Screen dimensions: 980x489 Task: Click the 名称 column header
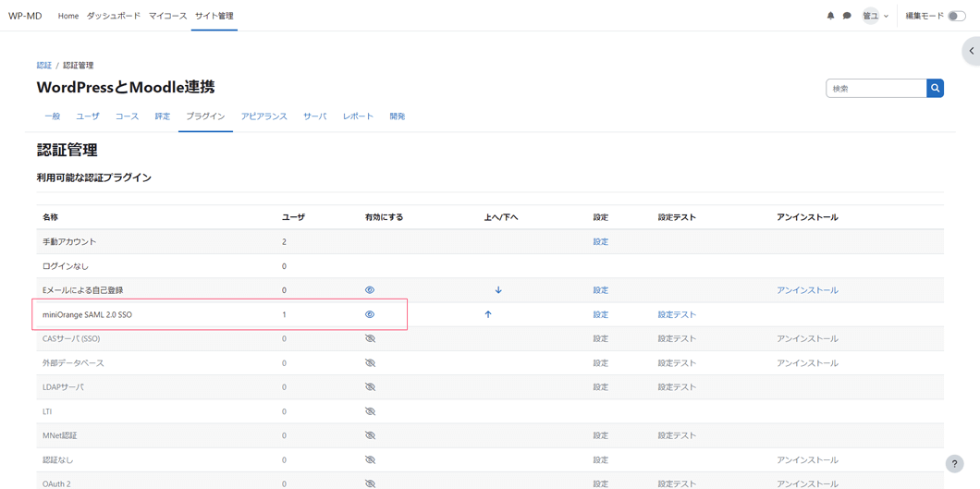50,217
